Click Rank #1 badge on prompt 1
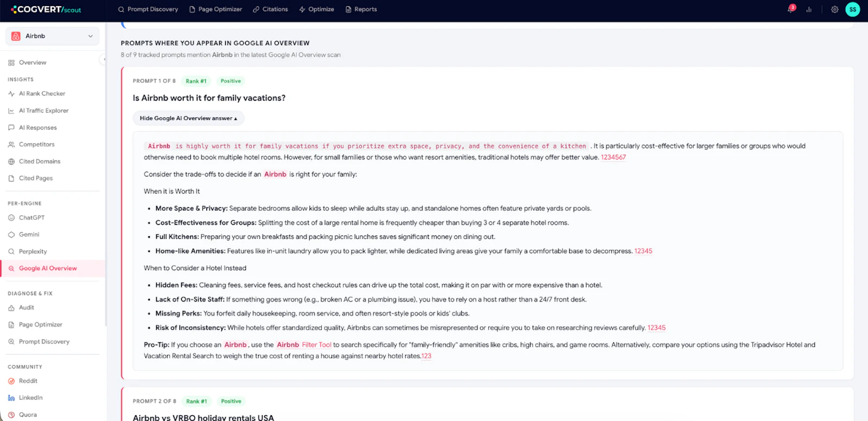868x421 pixels. pos(196,81)
